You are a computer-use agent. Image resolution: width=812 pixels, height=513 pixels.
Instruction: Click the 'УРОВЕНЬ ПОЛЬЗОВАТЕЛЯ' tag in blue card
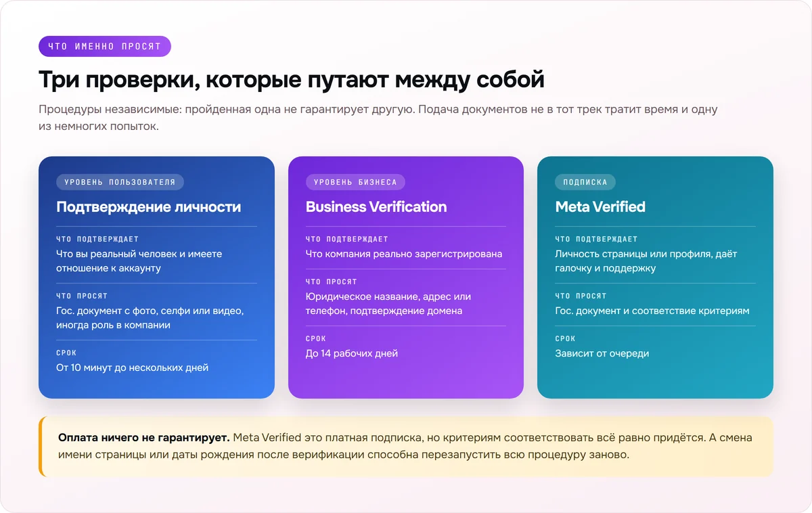click(x=120, y=182)
